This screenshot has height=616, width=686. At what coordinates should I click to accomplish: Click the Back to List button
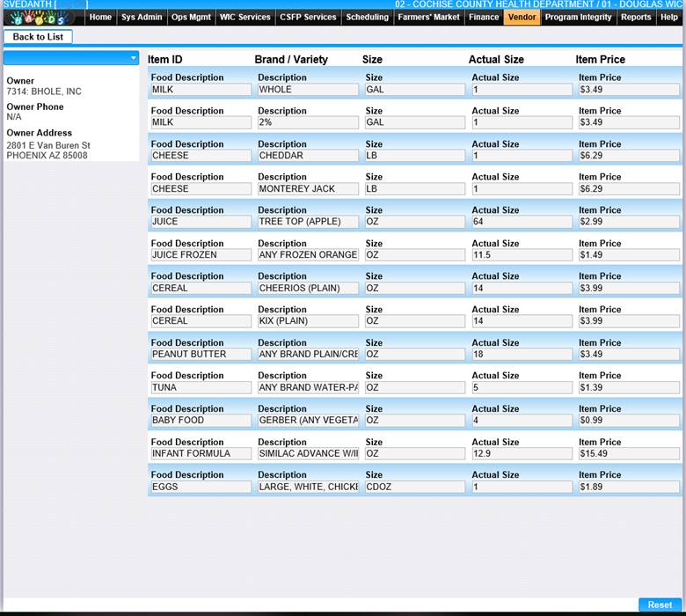(38, 37)
